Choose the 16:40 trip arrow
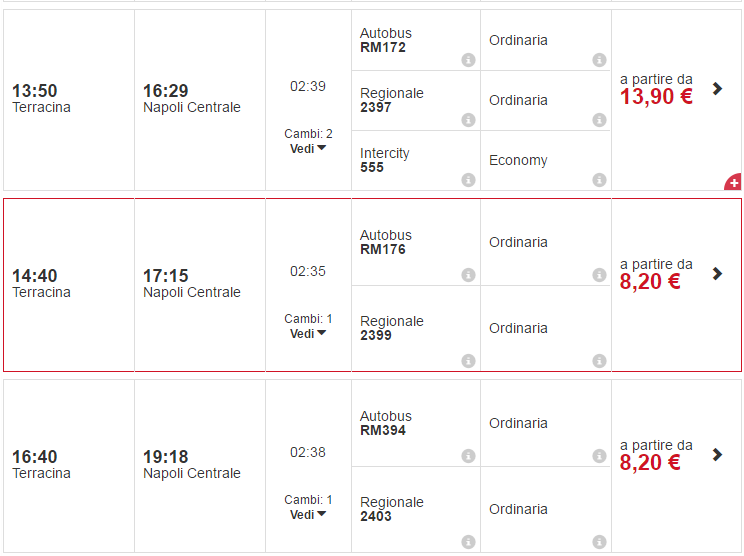Image resolution: width=744 pixels, height=556 pixels. point(717,454)
